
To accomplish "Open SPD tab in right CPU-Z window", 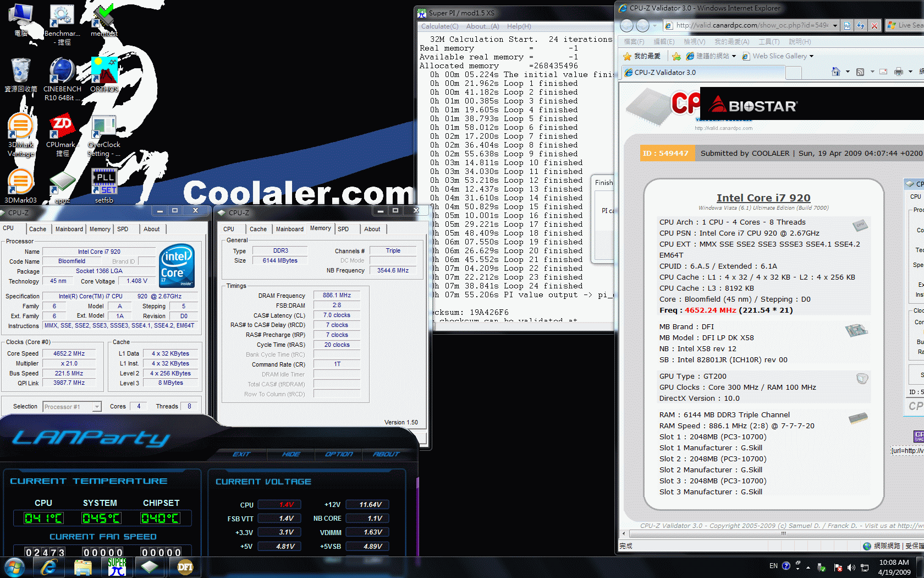I will 343,229.
